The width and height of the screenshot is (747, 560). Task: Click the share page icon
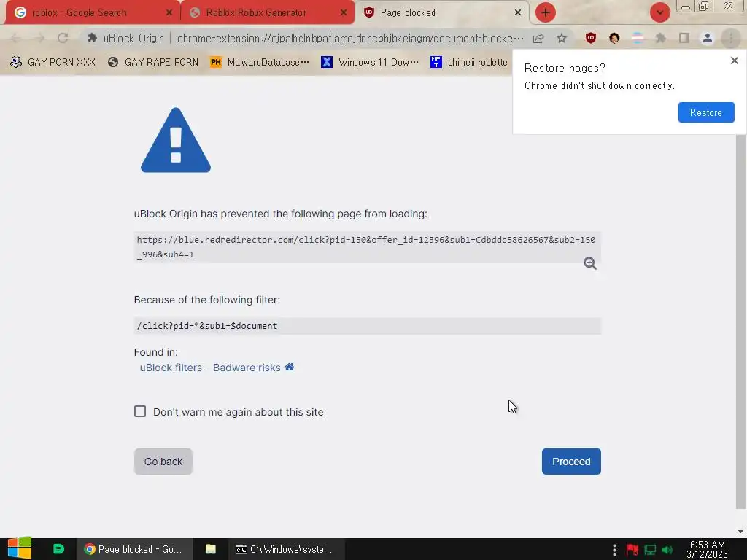[538, 38]
